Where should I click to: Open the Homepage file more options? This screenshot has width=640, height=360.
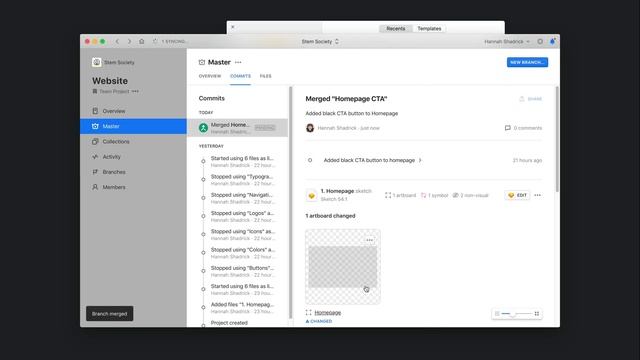[x=538, y=196]
